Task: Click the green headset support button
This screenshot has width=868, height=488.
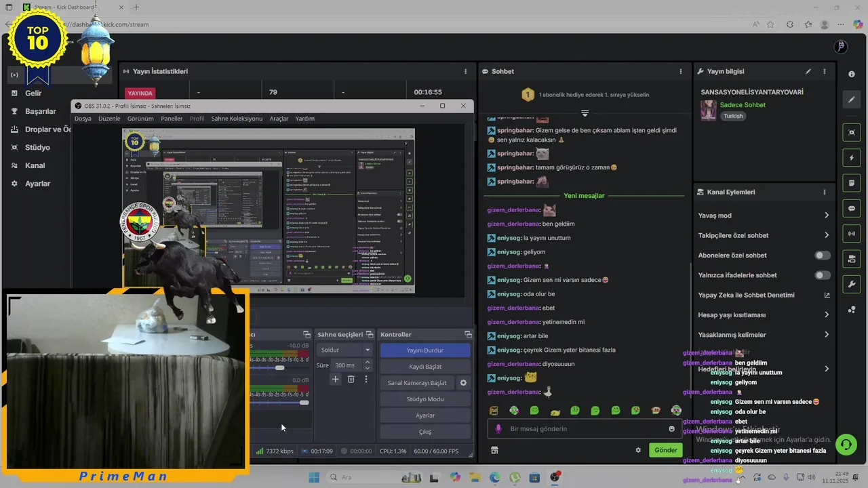Action: tap(846, 444)
